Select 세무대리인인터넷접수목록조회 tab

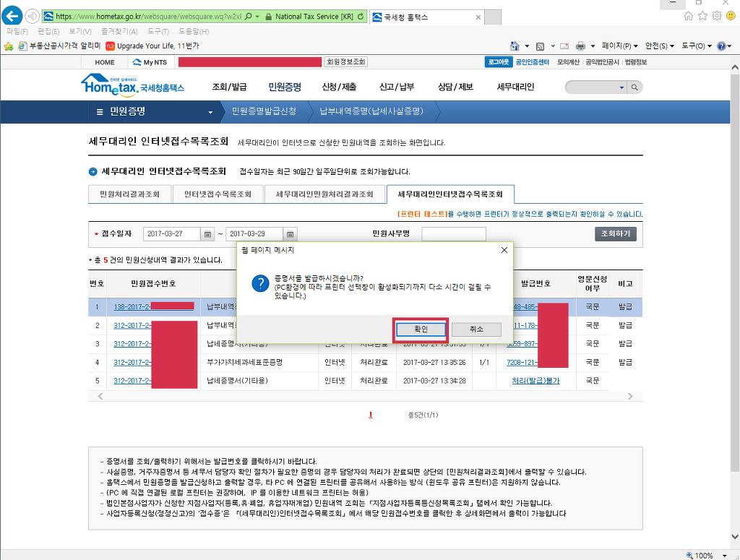click(x=450, y=194)
